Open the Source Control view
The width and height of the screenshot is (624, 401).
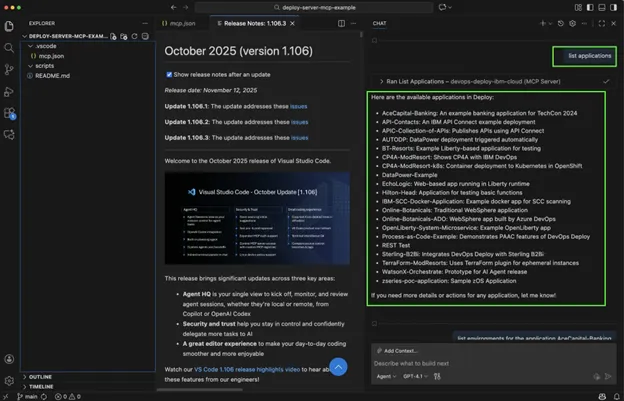click(9, 70)
